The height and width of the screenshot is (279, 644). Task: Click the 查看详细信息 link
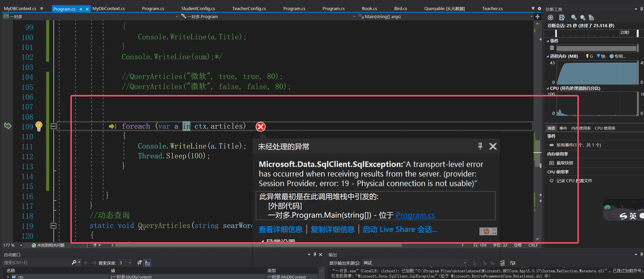[280, 230]
